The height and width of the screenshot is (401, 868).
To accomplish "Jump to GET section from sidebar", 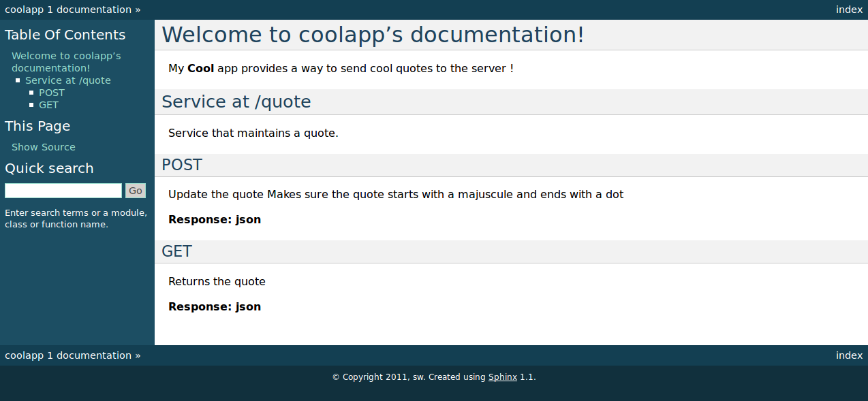I will click(48, 105).
